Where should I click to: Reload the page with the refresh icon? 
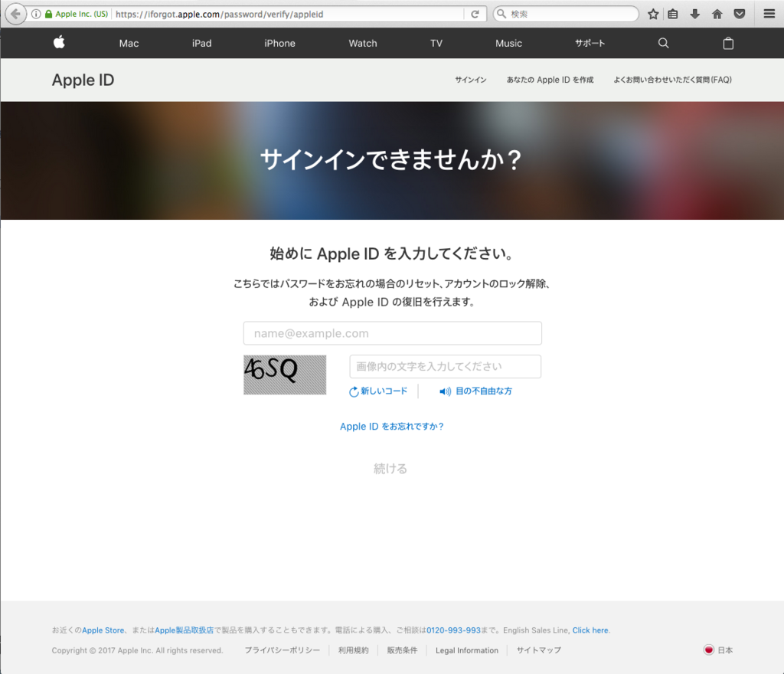(x=475, y=14)
